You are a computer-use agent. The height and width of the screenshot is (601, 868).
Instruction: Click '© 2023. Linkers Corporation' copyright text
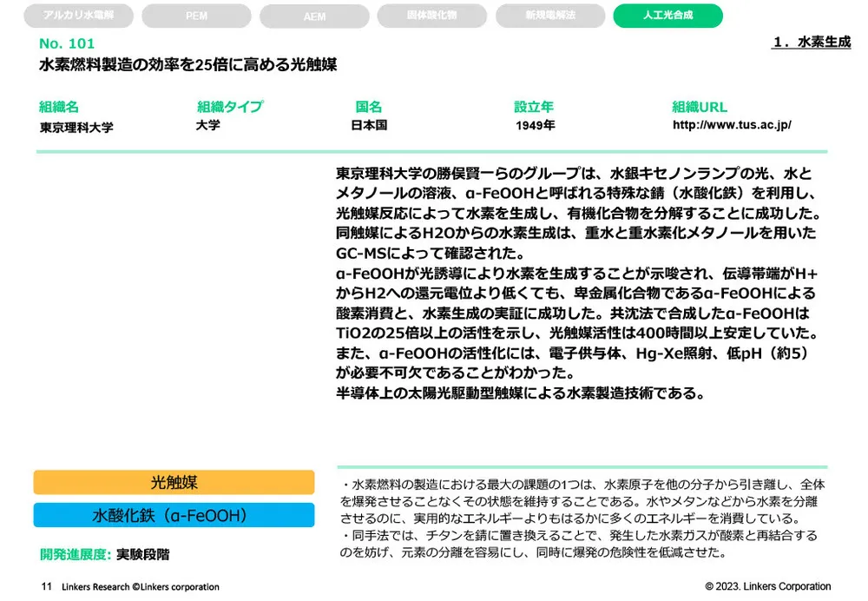point(768,586)
